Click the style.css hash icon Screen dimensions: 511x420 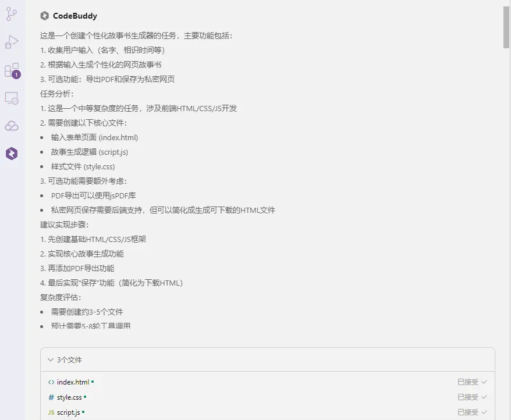click(51, 397)
